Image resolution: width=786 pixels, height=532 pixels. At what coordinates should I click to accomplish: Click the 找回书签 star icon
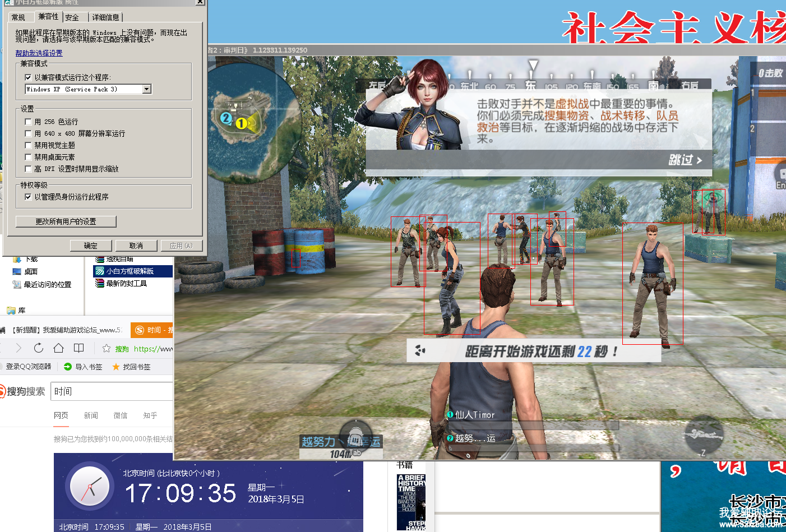116,367
